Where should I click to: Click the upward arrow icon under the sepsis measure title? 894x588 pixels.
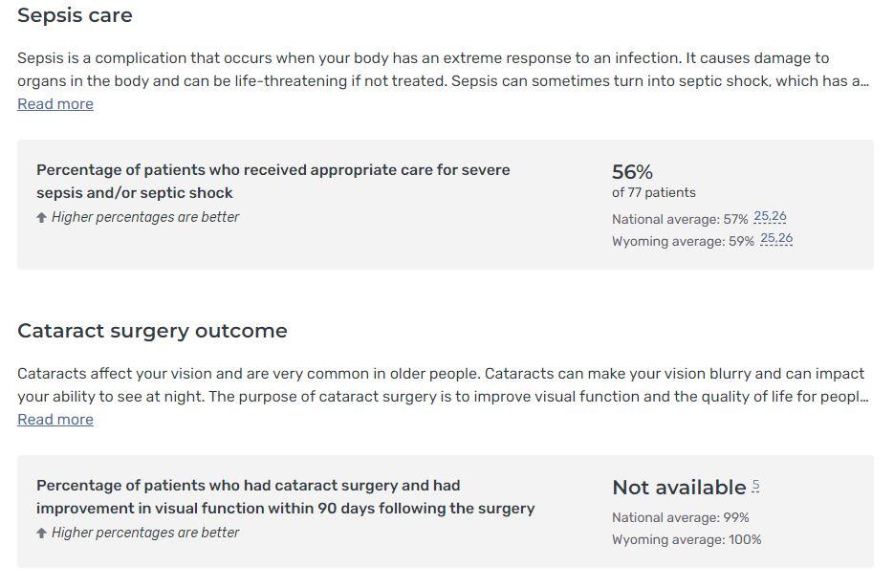(x=40, y=217)
